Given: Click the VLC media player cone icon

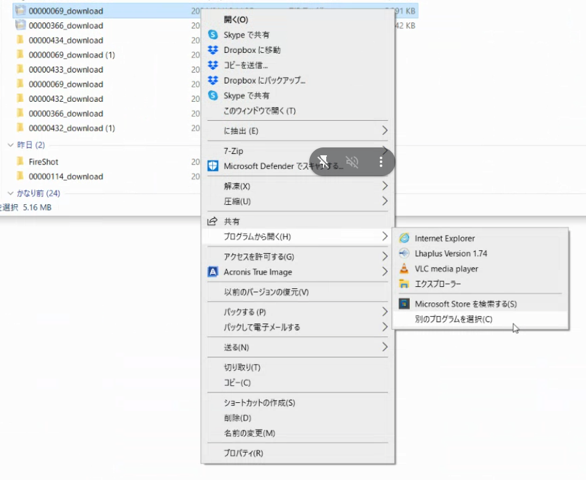Looking at the screenshot, I should pyautogui.click(x=404, y=268).
